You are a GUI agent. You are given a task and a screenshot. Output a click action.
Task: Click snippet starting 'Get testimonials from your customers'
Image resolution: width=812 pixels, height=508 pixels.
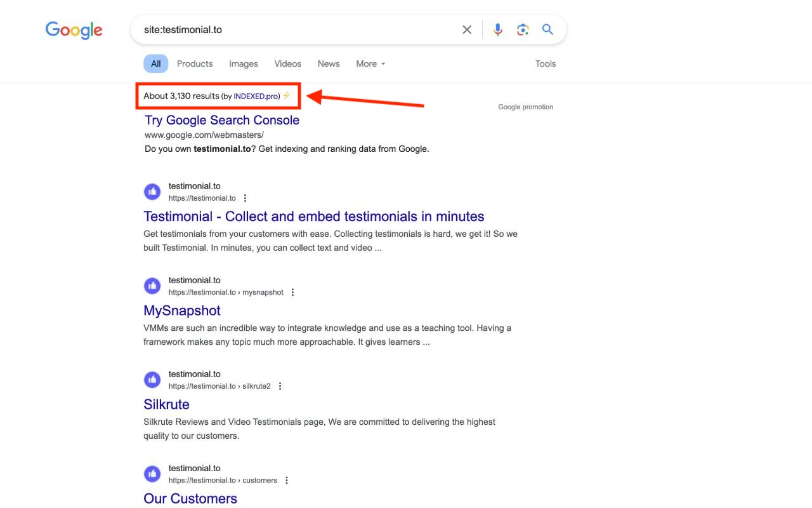tap(331, 241)
